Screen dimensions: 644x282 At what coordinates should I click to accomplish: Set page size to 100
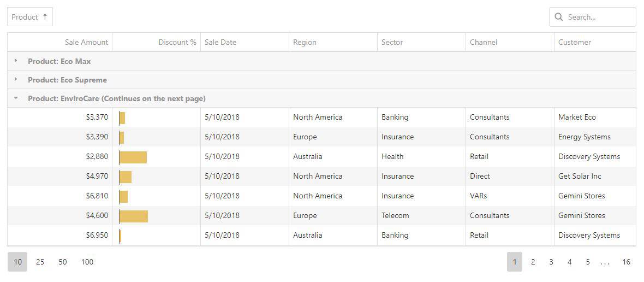pyautogui.click(x=87, y=262)
